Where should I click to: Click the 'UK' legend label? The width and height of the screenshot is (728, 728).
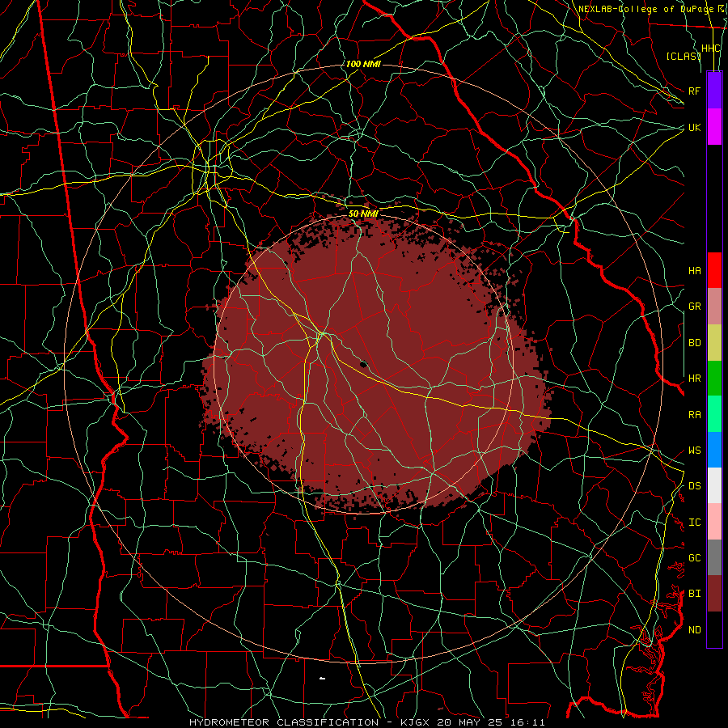pos(694,127)
